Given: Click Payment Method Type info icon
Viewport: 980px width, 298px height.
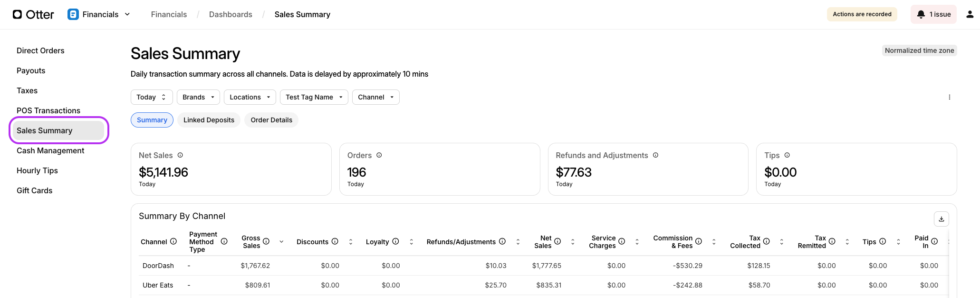Looking at the screenshot, I should point(224,241).
